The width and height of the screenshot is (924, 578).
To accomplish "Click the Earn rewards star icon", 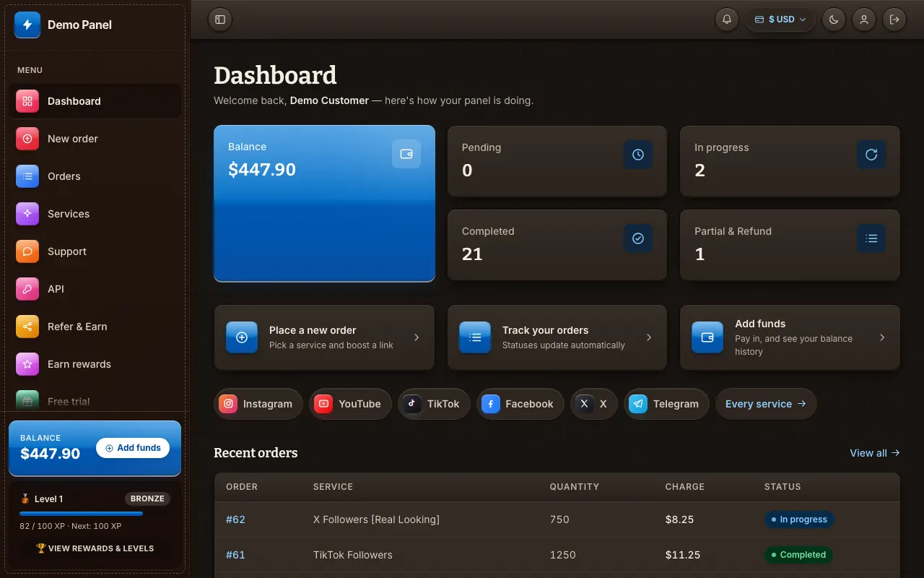I will (27, 364).
